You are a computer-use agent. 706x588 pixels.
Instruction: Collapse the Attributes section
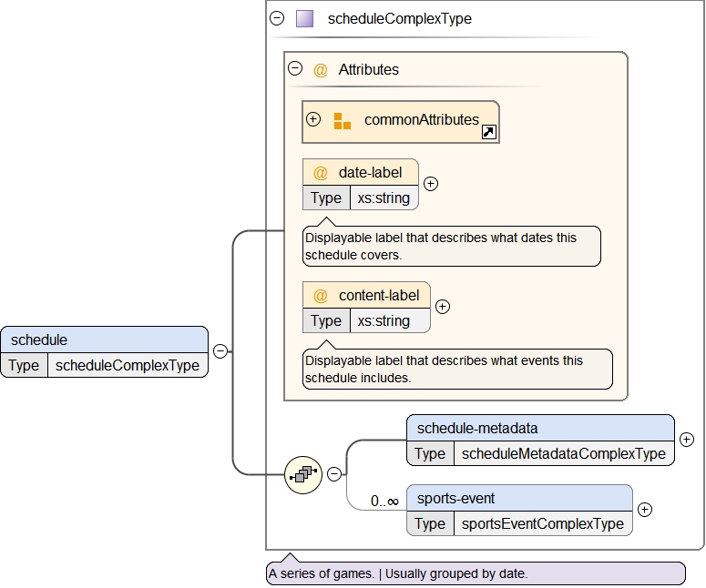point(295,69)
